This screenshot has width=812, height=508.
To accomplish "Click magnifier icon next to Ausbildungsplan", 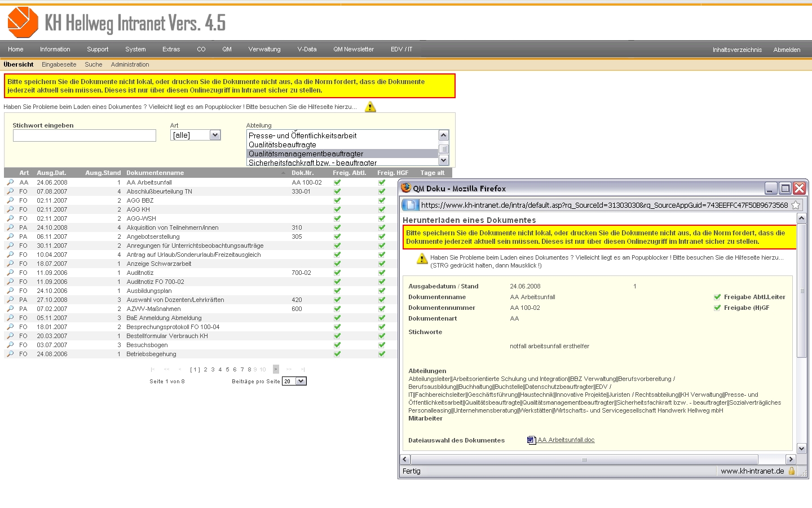I will [x=10, y=291].
